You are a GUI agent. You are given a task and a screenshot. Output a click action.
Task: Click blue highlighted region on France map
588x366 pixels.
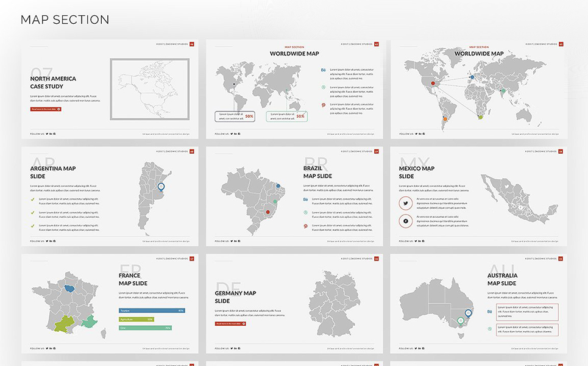(x=69, y=287)
